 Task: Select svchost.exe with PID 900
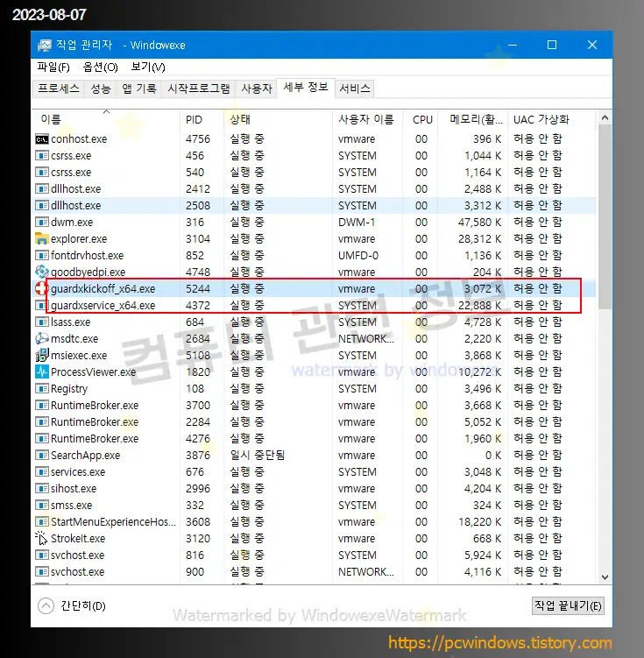pos(315,572)
